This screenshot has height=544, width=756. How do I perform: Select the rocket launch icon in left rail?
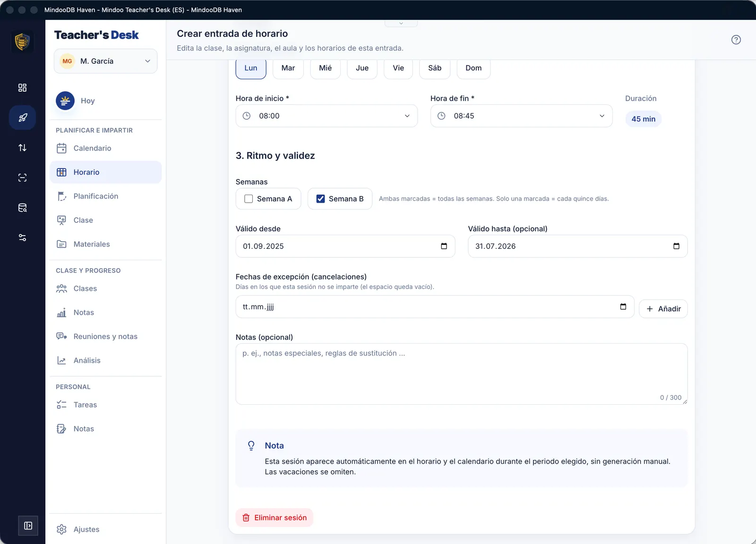[x=22, y=118]
